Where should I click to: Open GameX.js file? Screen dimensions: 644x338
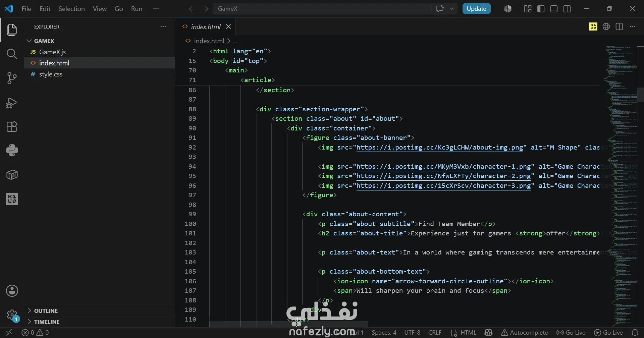(x=99, y=52)
